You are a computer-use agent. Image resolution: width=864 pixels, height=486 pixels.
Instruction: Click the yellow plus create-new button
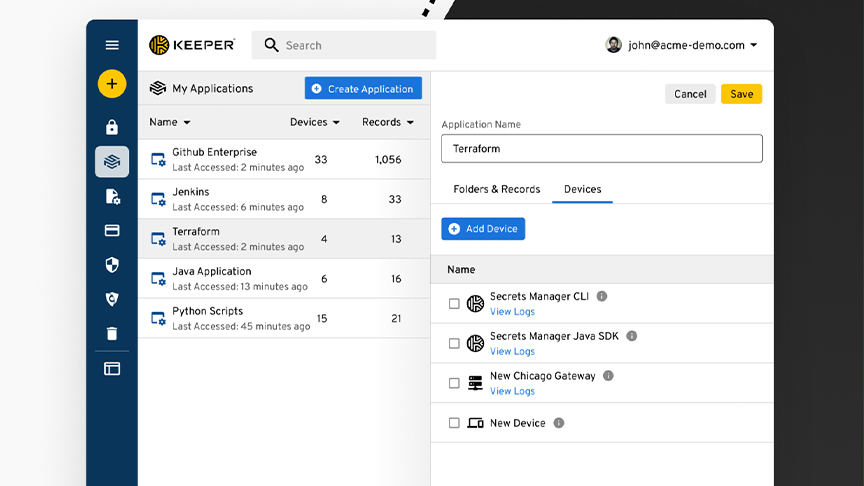click(x=112, y=84)
